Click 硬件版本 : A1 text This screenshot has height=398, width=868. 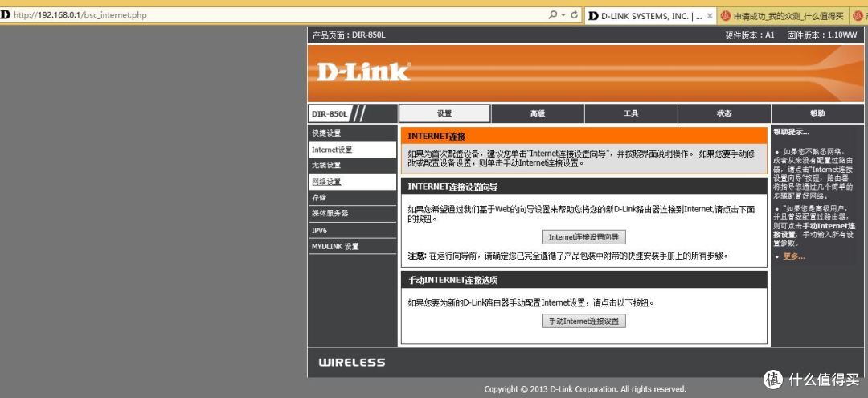tap(750, 35)
